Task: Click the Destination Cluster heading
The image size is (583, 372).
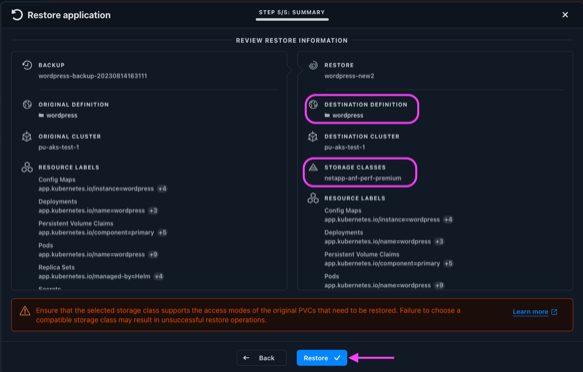Action: point(362,136)
